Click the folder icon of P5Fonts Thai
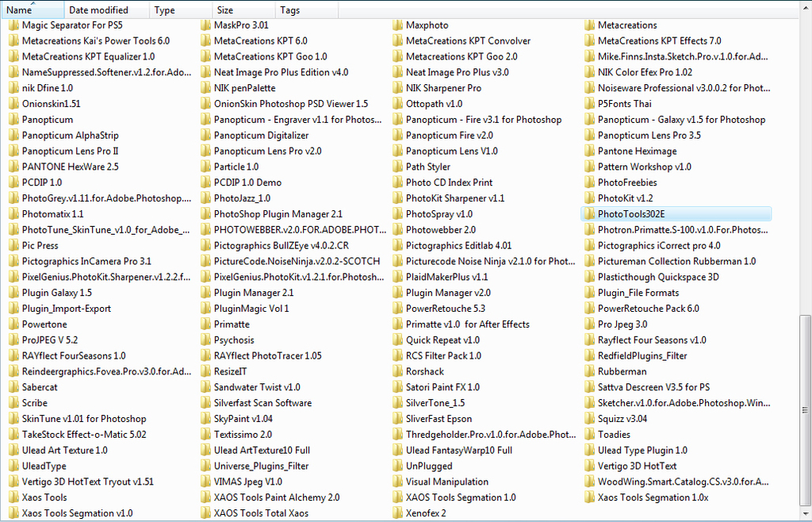 click(589, 104)
